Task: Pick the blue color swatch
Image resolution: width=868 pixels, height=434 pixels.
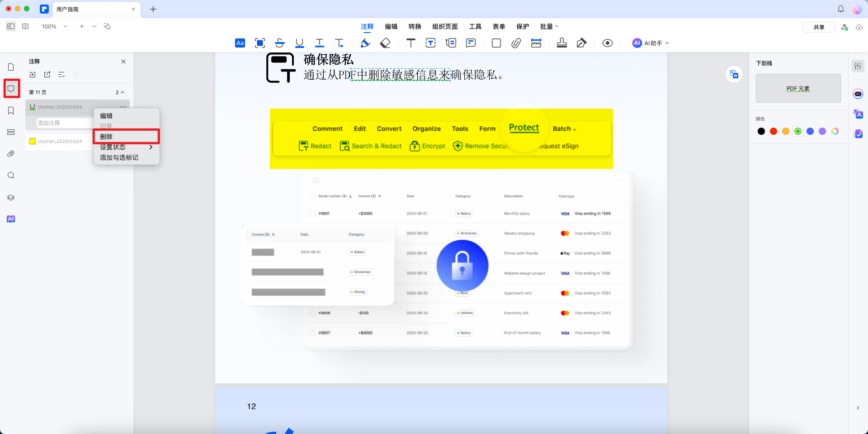Action: pos(810,131)
